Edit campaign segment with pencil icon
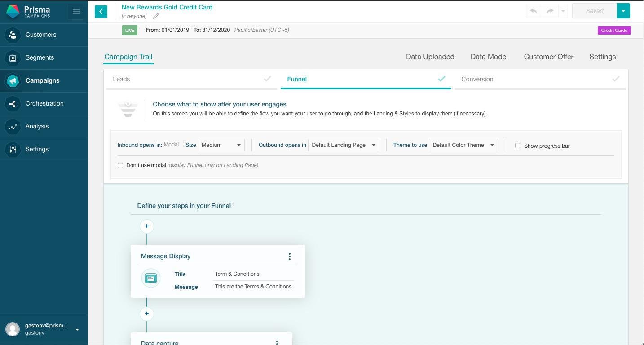Image resolution: width=644 pixels, height=345 pixels. [156, 16]
